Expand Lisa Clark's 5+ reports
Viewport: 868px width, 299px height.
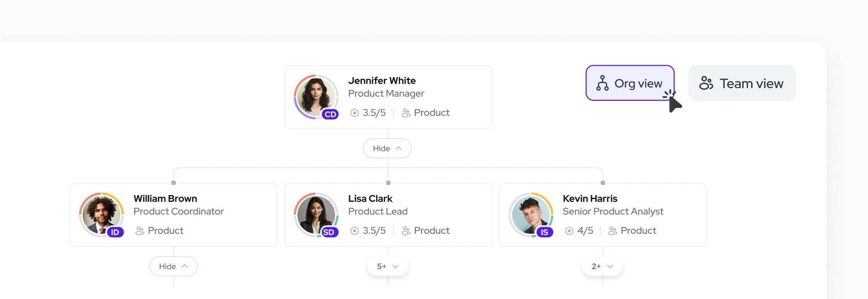[388, 266]
